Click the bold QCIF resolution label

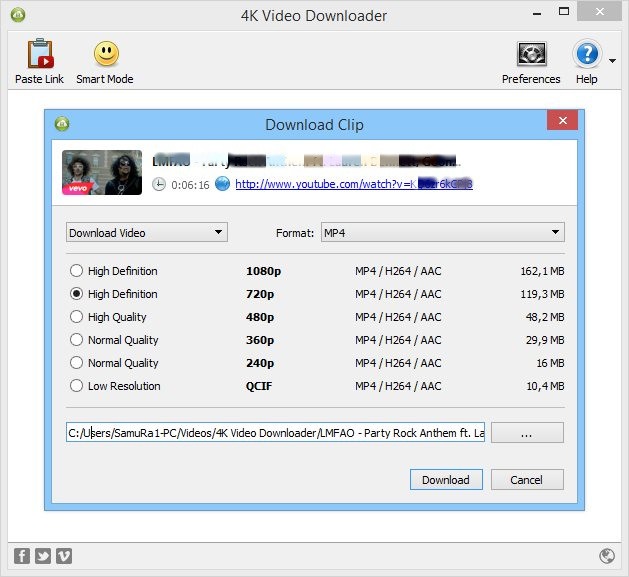[259, 386]
